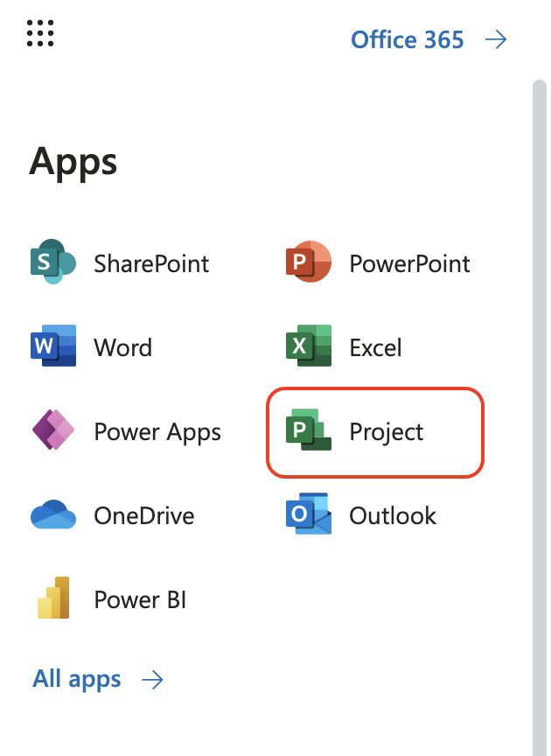551x756 pixels.
Task: Select the Power BI label
Action: point(140,599)
